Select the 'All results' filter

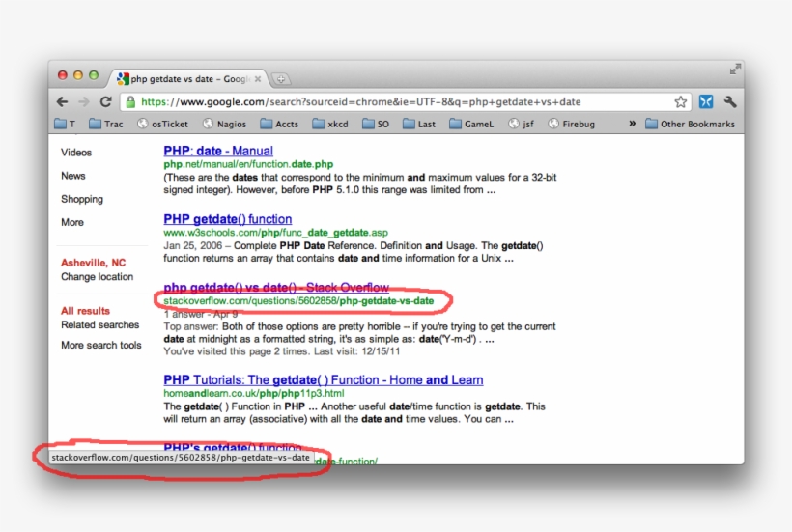pos(85,311)
